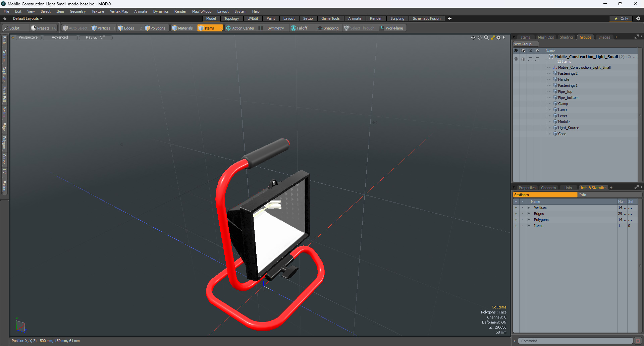Open the Vertex Map menu

(119, 11)
